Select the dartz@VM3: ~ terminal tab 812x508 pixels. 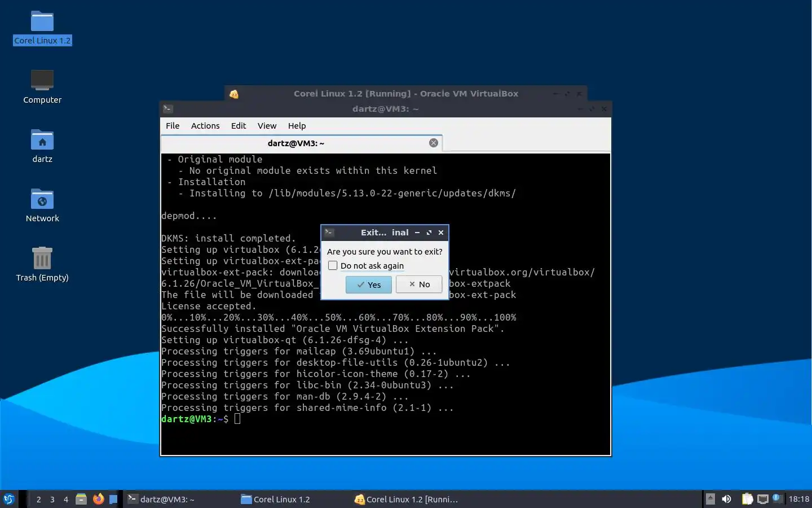[x=296, y=143]
